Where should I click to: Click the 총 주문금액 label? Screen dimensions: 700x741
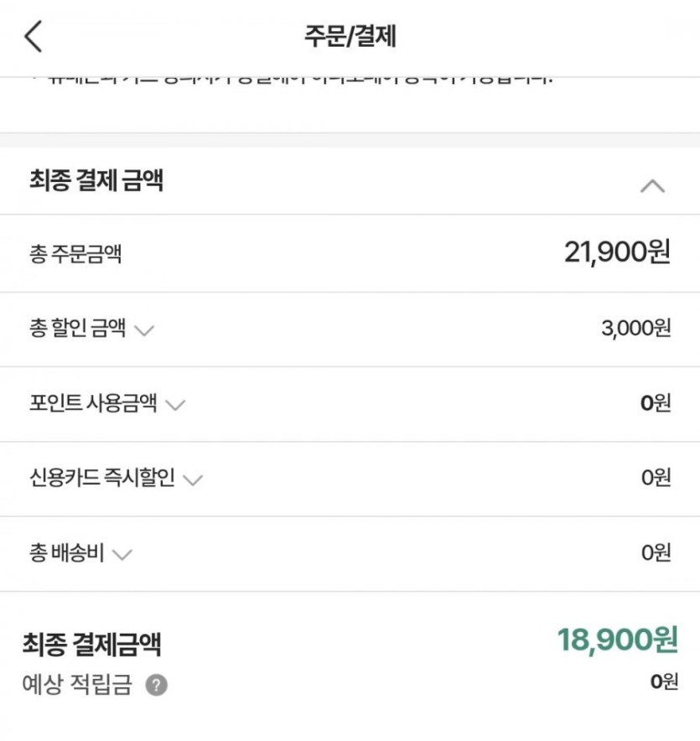(x=75, y=254)
